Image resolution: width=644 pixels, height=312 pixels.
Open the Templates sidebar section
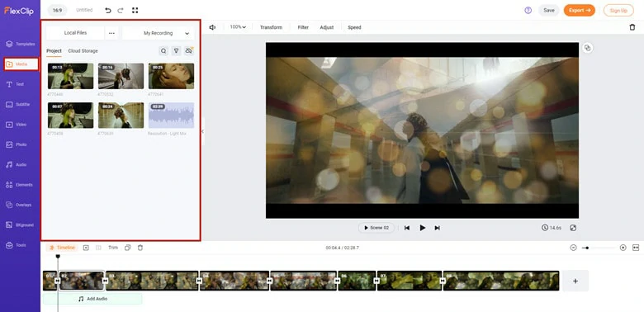coord(21,44)
